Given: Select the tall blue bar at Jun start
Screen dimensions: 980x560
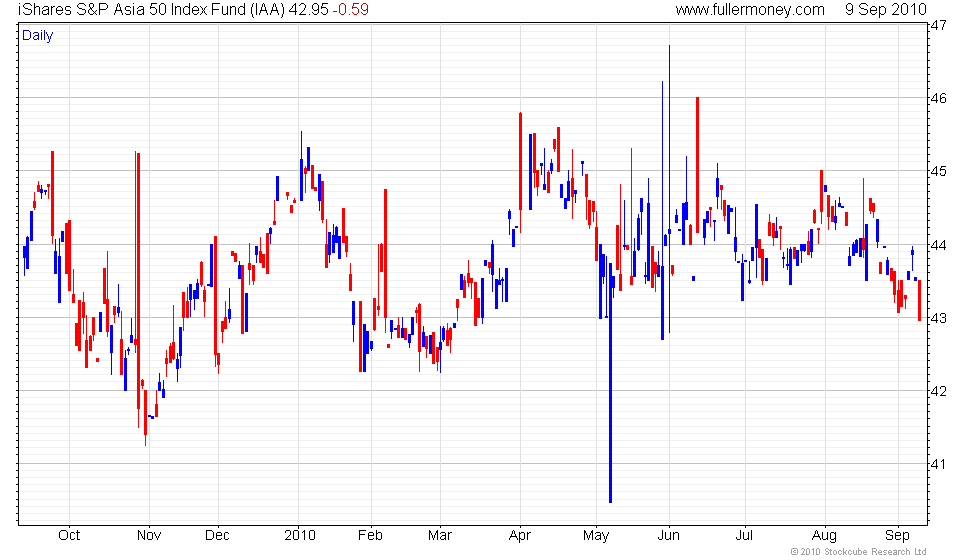Looking at the screenshot, I should [669, 189].
